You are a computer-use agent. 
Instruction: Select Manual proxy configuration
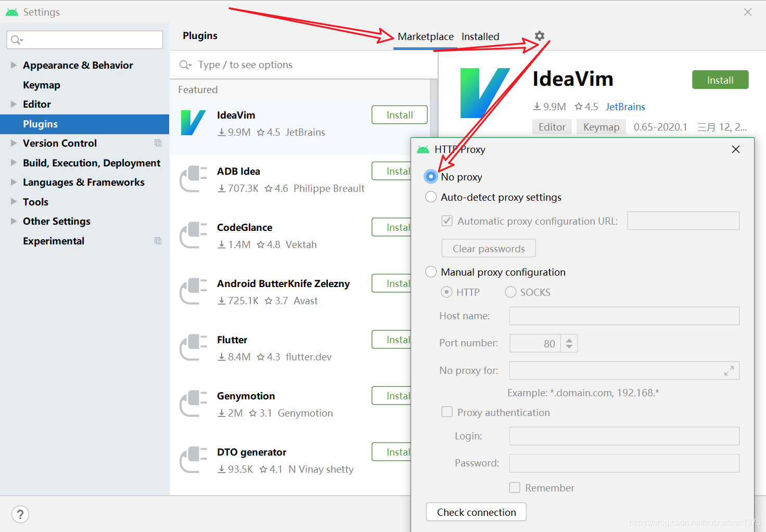click(431, 272)
